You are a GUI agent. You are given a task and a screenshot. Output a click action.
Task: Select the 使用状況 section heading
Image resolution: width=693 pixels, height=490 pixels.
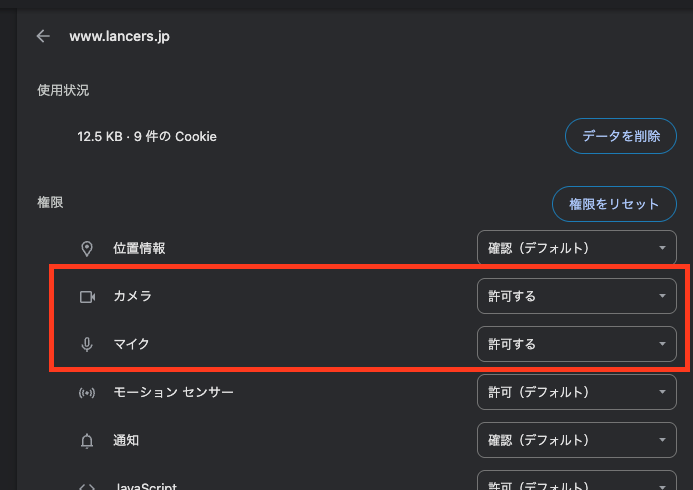[63, 90]
